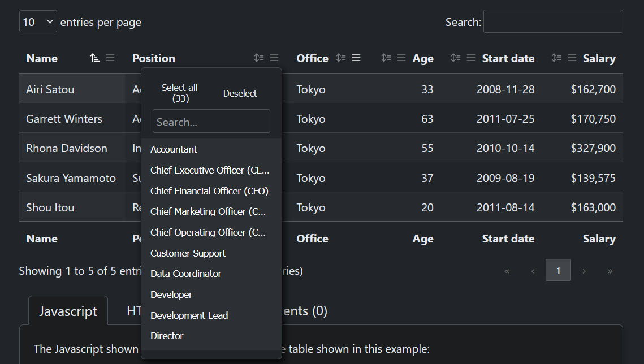Toggle the Office column filter menu icon
This screenshot has height=364, width=644.
(356, 58)
